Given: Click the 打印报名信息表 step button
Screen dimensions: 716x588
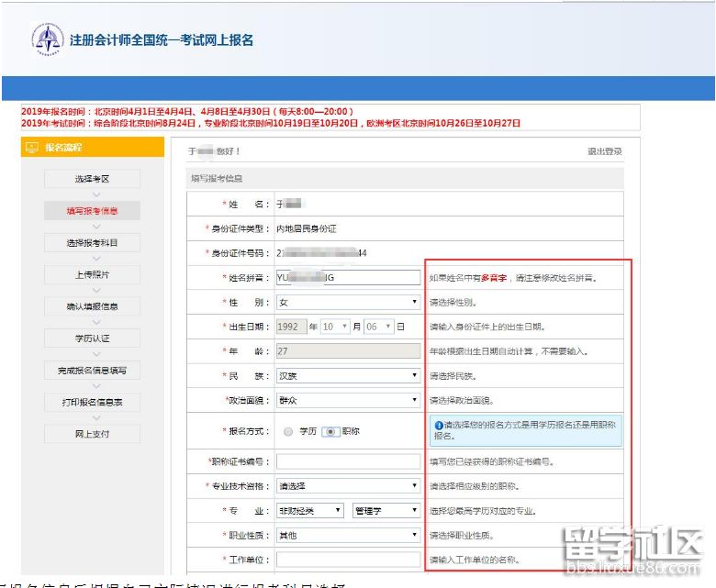Looking at the screenshot, I should pos(93,402).
